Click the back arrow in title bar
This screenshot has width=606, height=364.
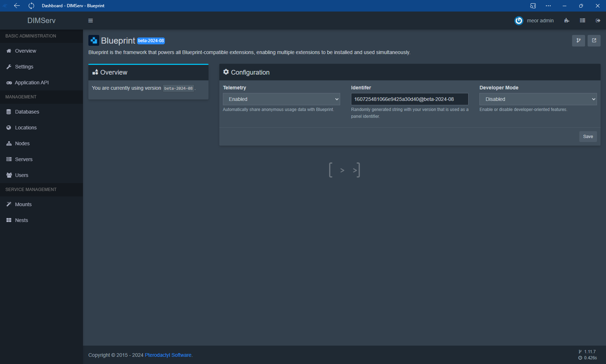pyautogui.click(x=17, y=6)
